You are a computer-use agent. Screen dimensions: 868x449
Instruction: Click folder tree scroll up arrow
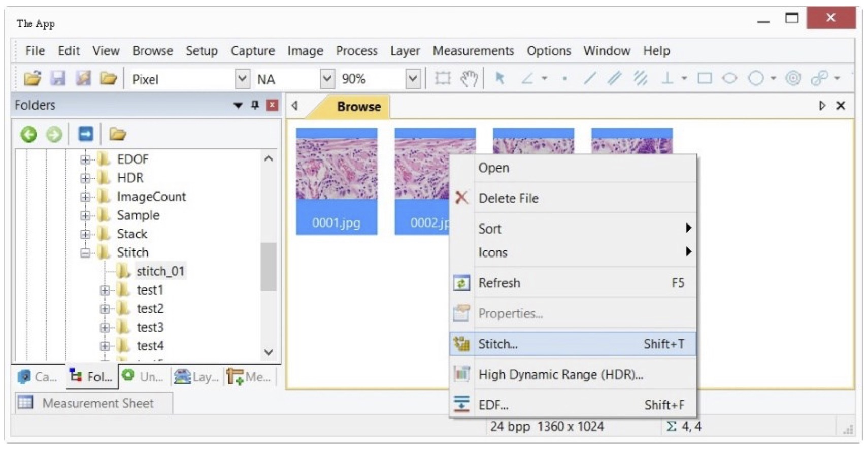click(269, 158)
